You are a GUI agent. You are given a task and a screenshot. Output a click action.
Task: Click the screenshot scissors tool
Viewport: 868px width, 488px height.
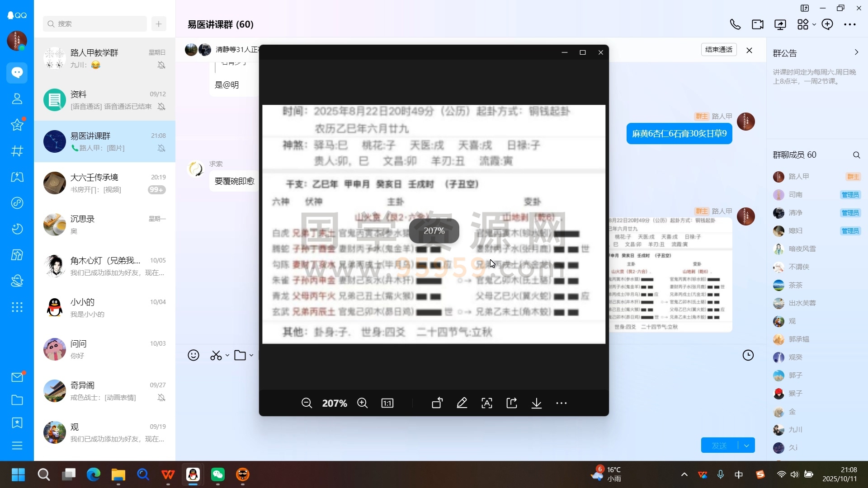(x=216, y=356)
